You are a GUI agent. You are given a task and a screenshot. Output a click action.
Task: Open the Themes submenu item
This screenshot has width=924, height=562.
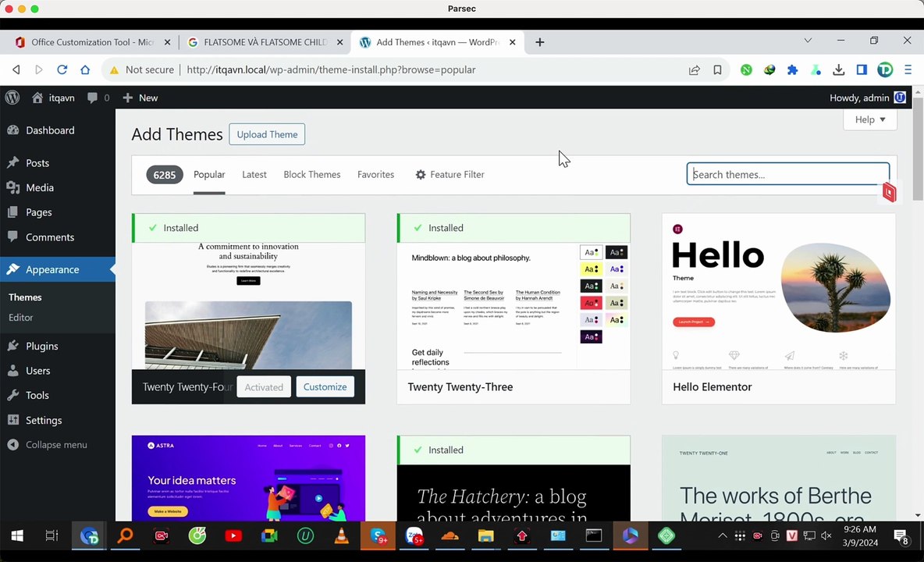[25, 297]
